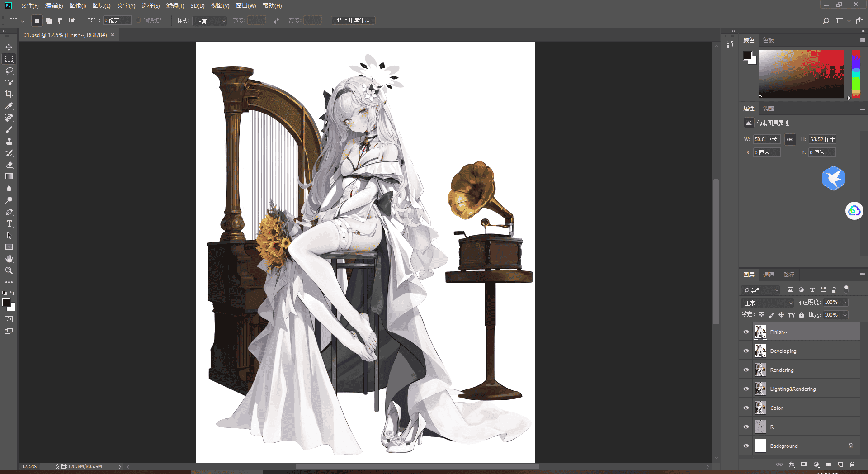Select the Hand tool
The image size is (868, 474).
[9, 259]
